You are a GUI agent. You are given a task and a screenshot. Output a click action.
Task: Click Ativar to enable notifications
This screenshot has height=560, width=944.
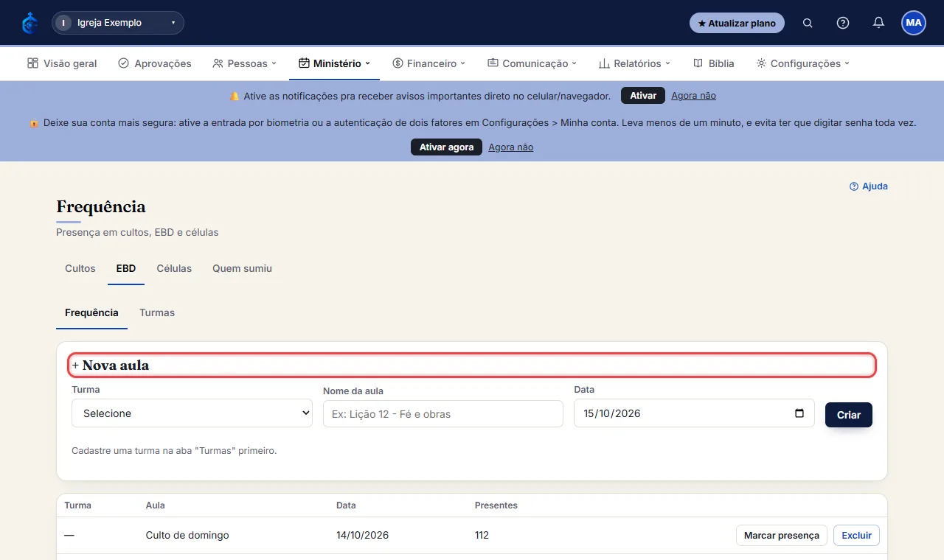point(643,96)
